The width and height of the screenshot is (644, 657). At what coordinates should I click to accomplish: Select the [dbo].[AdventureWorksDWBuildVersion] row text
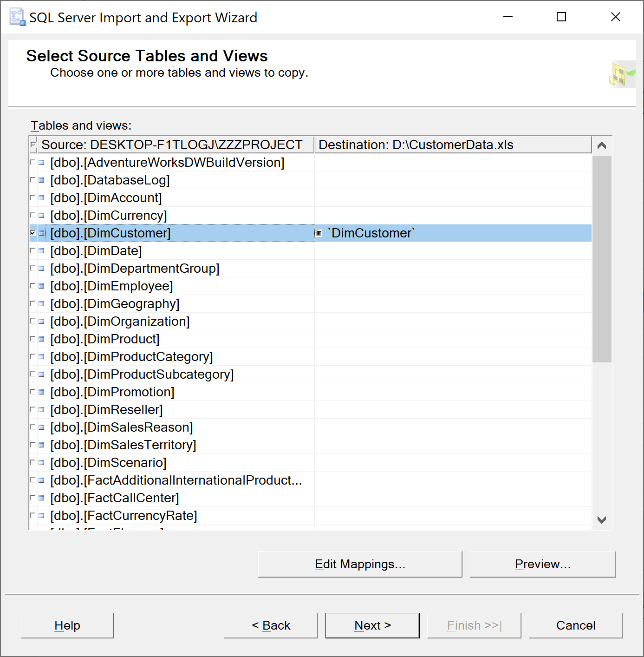point(168,163)
